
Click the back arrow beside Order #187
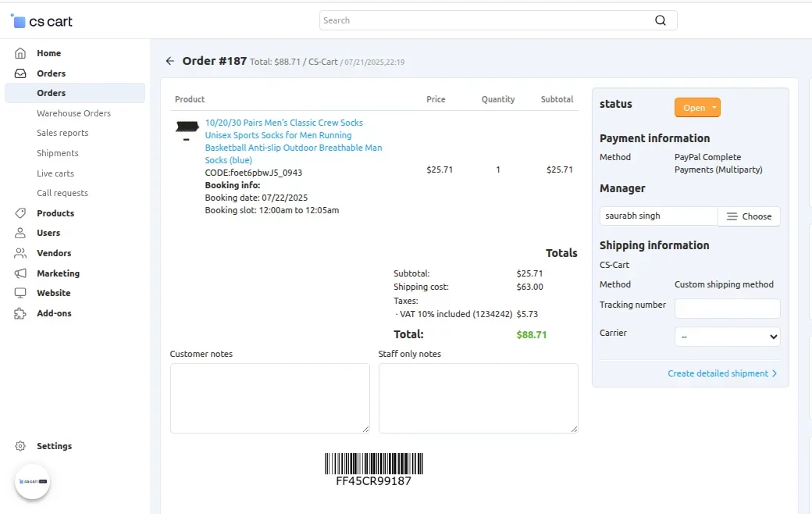(x=170, y=61)
